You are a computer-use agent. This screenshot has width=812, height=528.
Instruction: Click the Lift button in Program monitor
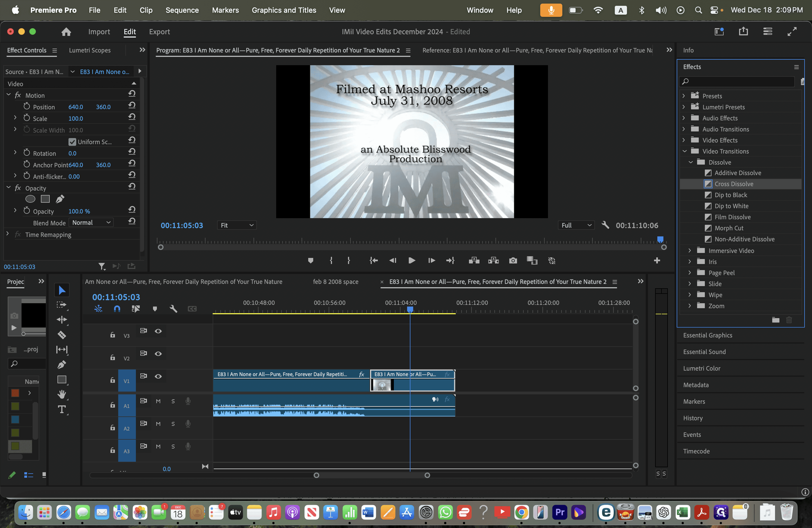click(474, 261)
